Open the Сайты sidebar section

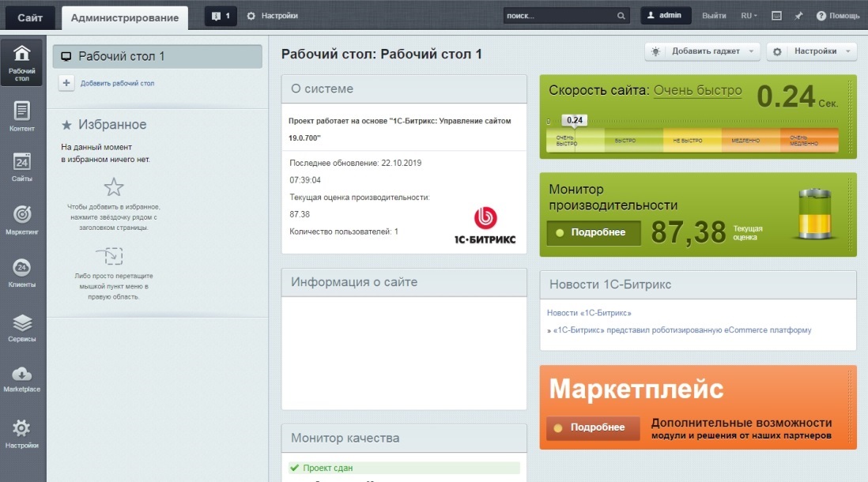click(x=22, y=168)
